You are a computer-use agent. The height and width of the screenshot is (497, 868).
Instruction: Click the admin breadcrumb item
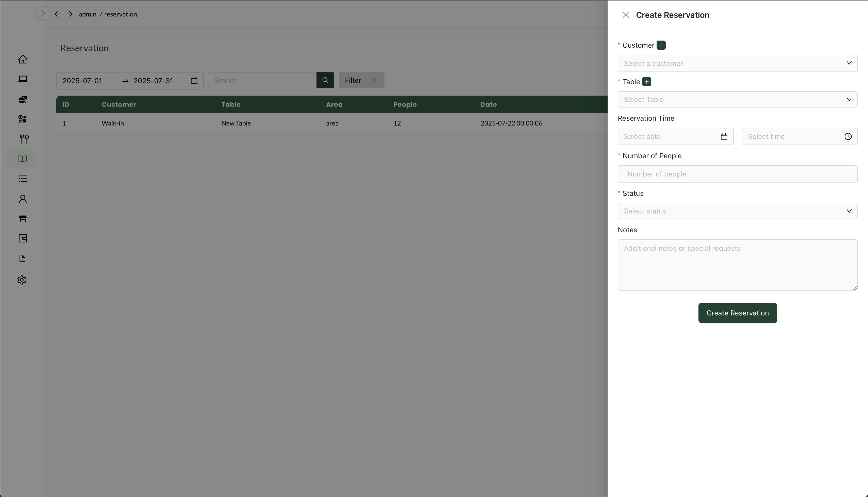point(88,14)
